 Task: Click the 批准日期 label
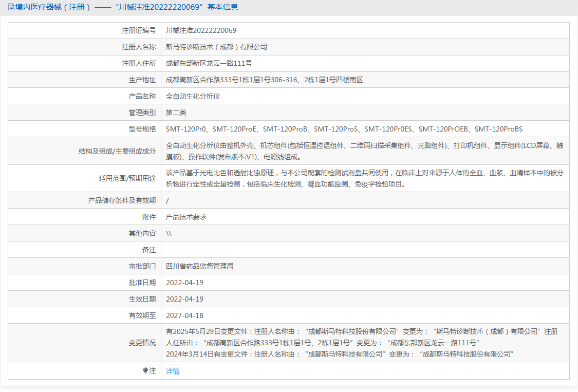[x=142, y=283]
